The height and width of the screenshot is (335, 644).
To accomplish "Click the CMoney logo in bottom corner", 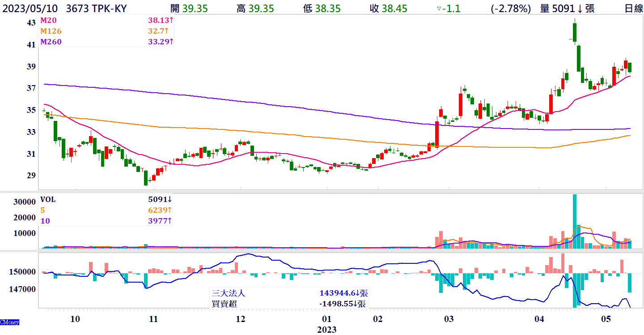I will click(9, 322).
